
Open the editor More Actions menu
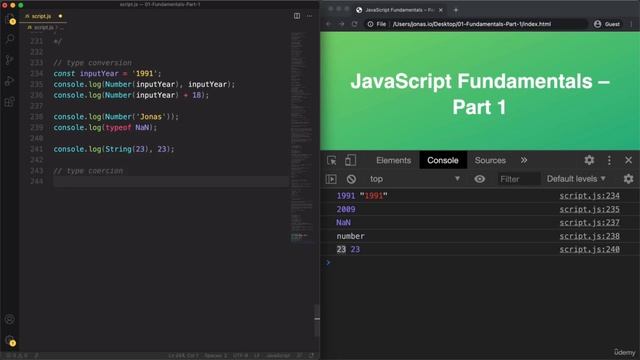(x=309, y=16)
